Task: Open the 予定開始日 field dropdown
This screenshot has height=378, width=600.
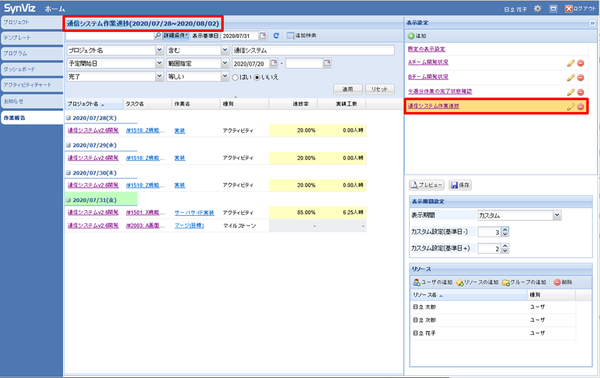Action: pos(159,63)
